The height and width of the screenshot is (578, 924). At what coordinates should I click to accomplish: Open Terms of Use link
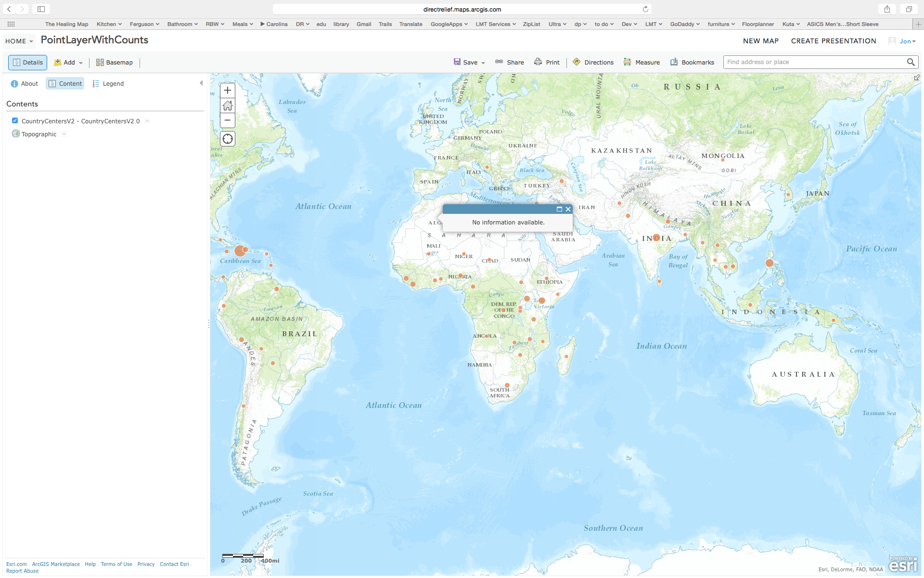(x=116, y=564)
